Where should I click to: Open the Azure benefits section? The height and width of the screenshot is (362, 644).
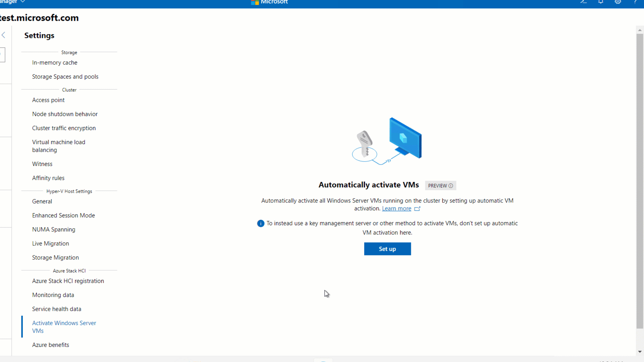pos(50,345)
